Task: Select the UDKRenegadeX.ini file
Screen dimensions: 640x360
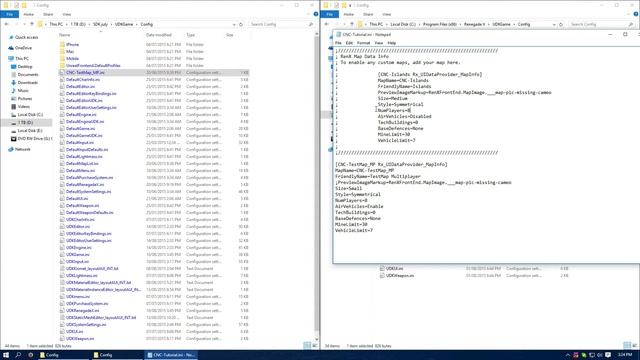Action: point(82,311)
